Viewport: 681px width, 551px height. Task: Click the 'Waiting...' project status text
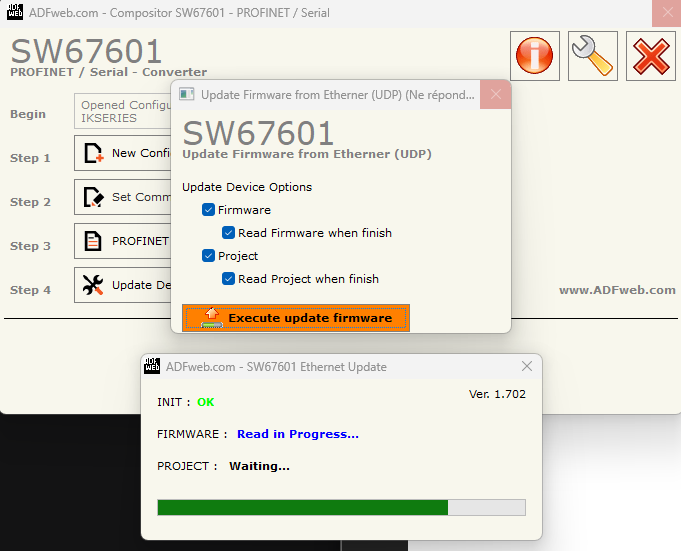click(259, 466)
